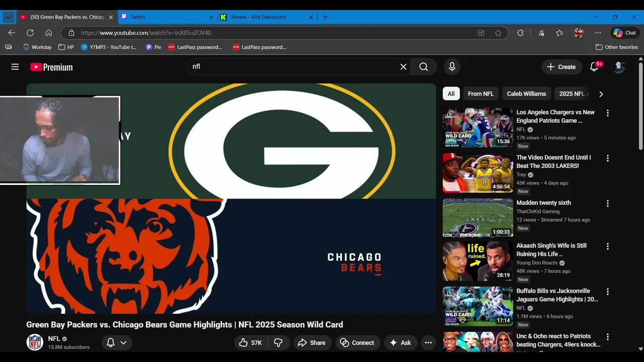Show more filter chips arrow
Screen dimensions: 644x362
pyautogui.click(x=601, y=94)
